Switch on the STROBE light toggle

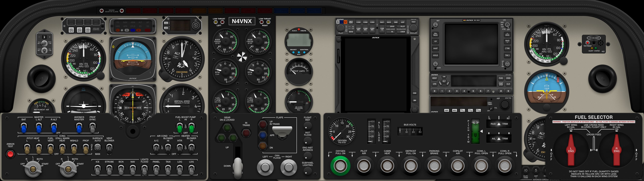pyautogui.click(x=109, y=170)
